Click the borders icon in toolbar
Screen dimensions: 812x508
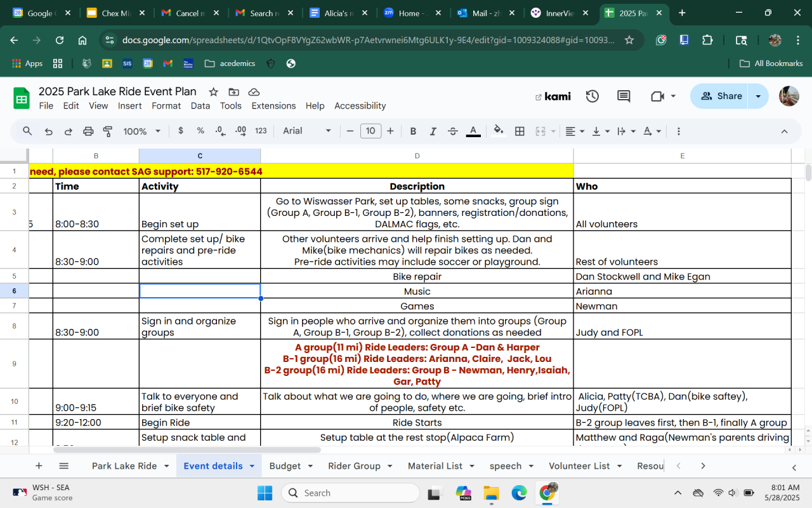pyautogui.click(x=520, y=131)
